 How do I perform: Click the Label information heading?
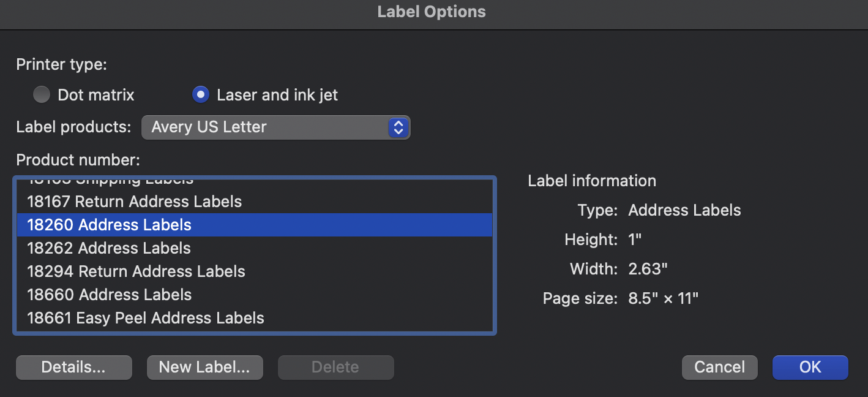click(x=592, y=181)
